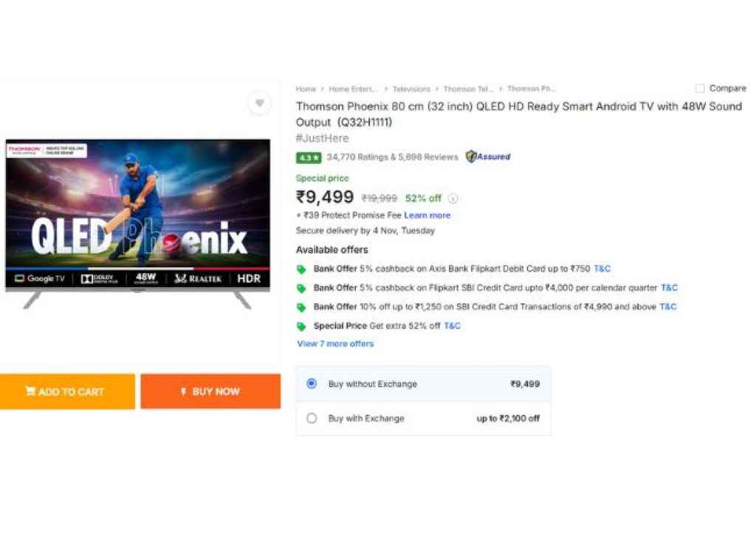Click the 10% off SBI offer tag icon

point(301,307)
